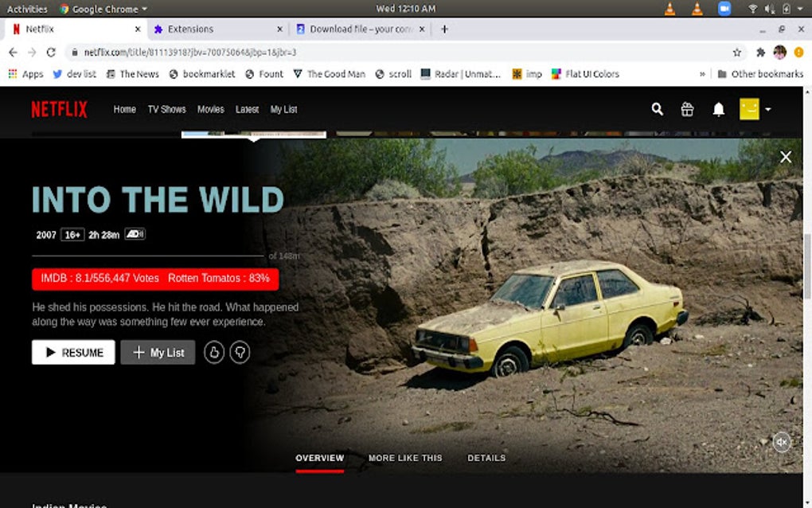The width and height of the screenshot is (812, 508).
Task: Click the playback progress bar near 148m
Action: [x=263, y=256]
